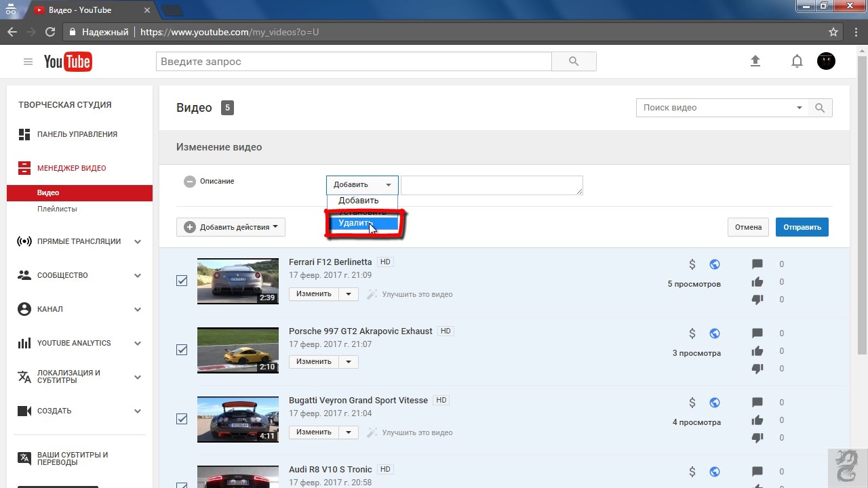The width and height of the screenshot is (868, 488).
Task: Click Изменить button for Porsche 997 GT2
Action: point(314,362)
